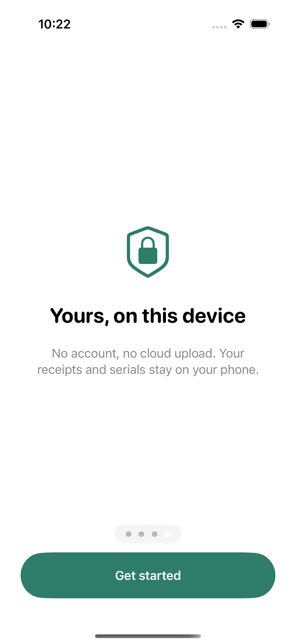
Task: Go to the third onboarding page dot
Action: click(155, 534)
